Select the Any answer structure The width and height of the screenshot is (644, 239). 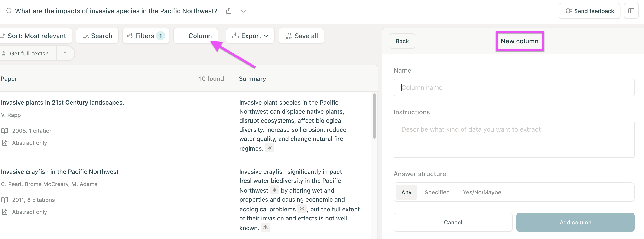[x=406, y=192]
